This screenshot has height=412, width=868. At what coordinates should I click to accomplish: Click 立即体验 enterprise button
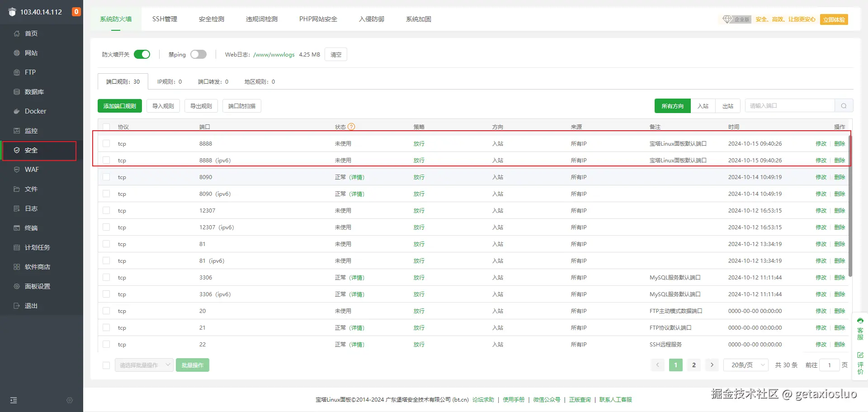point(834,19)
